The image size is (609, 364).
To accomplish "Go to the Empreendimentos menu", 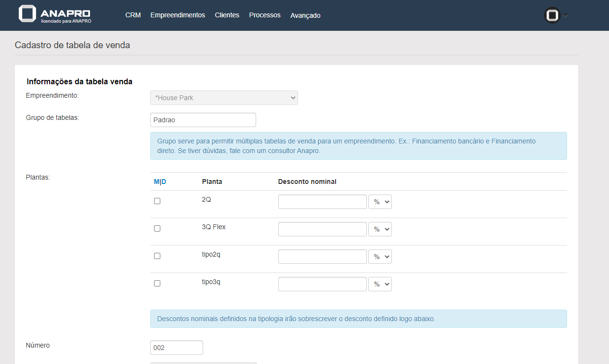I will [x=178, y=15].
